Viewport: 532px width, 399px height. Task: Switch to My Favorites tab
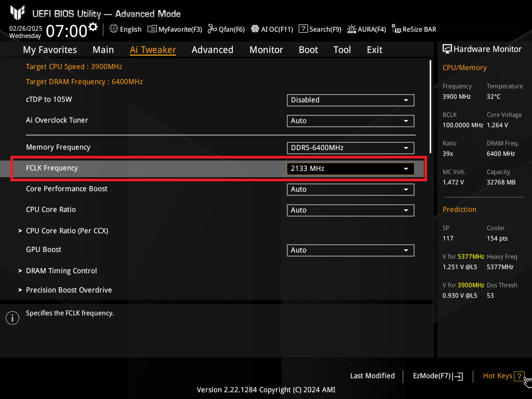click(50, 50)
